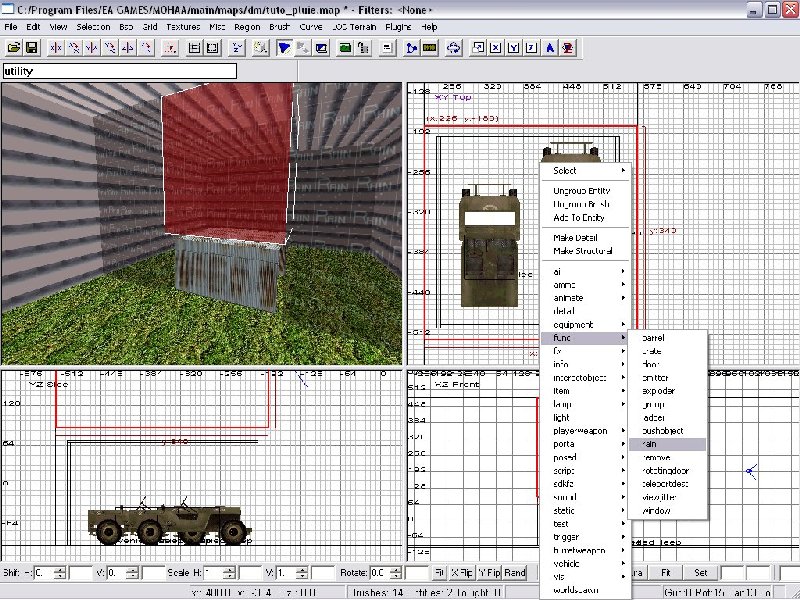Open the Curve menu

coord(311,27)
